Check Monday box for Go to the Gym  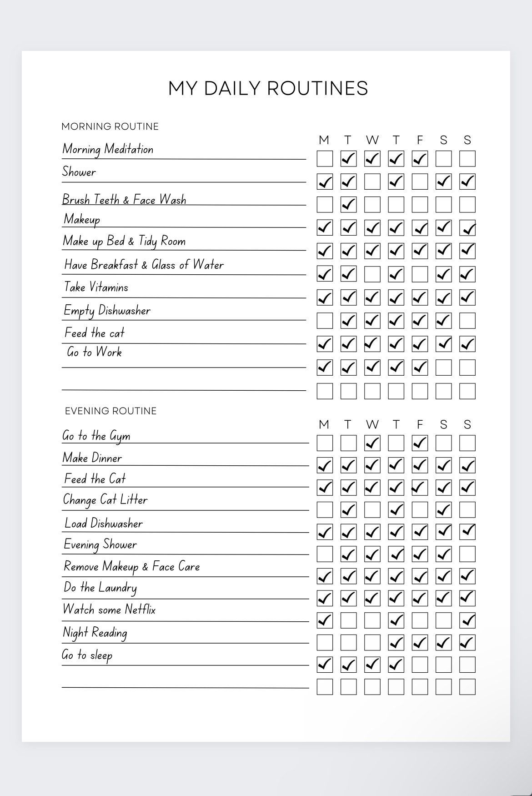(x=324, y=443)
